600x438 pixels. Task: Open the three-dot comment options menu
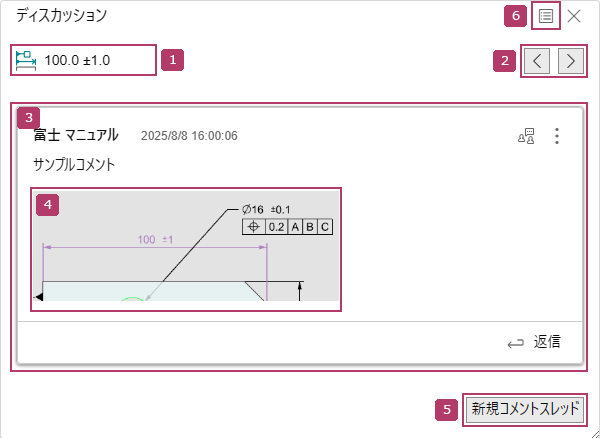(557, 136)
